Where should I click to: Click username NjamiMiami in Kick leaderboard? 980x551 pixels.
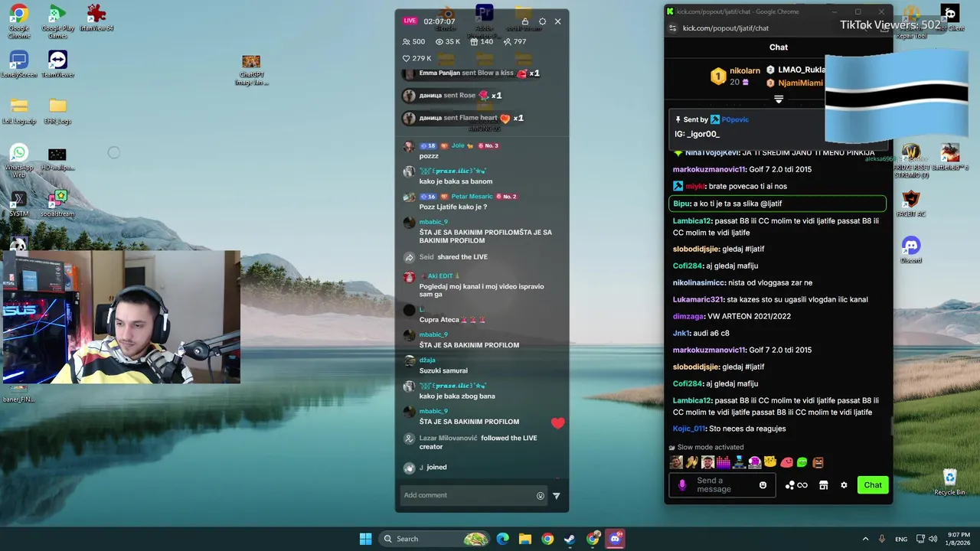tap(800, 83)
